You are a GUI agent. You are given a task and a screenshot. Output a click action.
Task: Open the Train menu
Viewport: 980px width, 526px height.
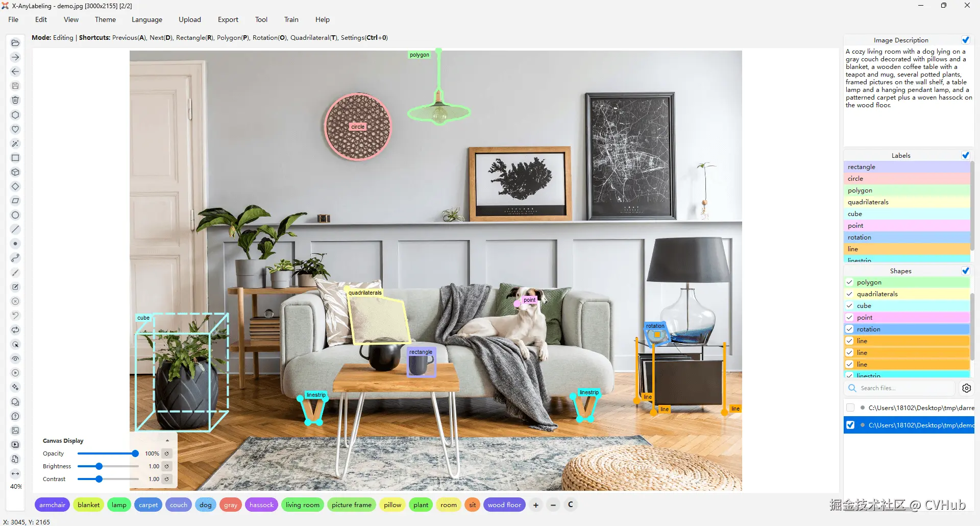pyautogui.click(x=291, y=19)
